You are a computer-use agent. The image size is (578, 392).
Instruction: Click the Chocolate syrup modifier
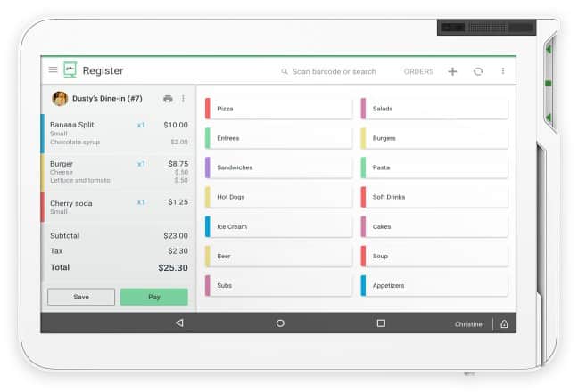pos(75,142)
